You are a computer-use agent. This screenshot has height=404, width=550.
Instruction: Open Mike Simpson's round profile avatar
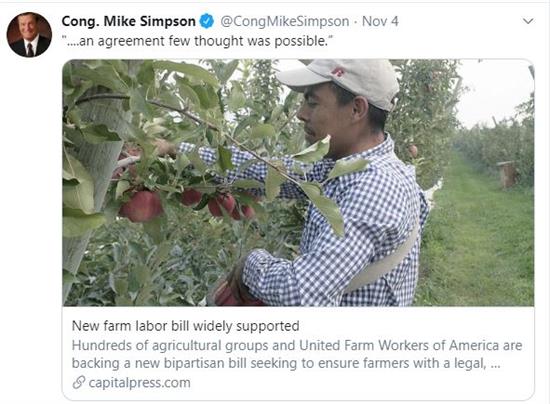pos(29,35)
